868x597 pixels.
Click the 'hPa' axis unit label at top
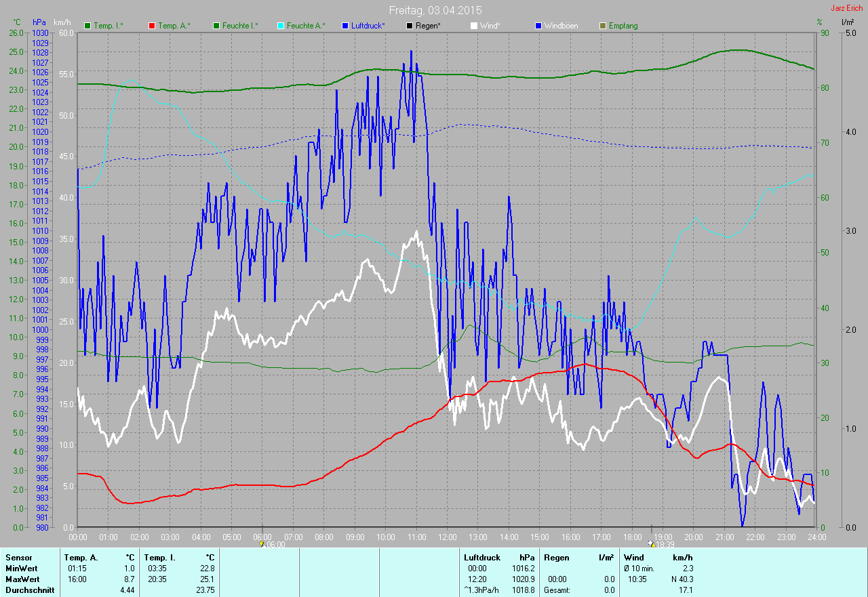click(39, 22)
